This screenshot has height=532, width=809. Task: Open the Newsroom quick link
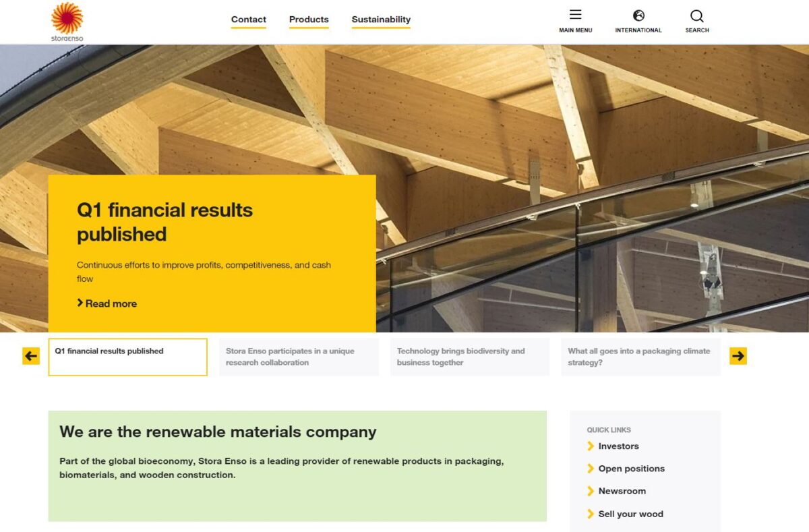click(622, 491)
